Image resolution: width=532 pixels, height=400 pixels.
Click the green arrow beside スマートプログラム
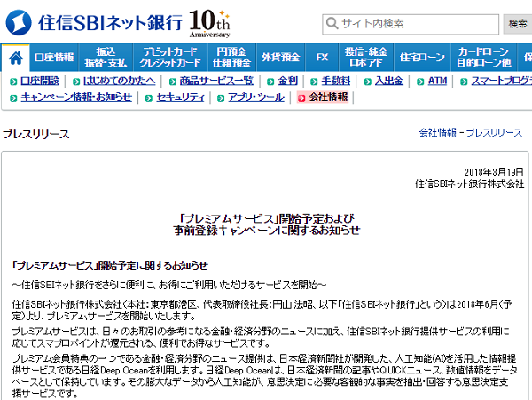click(464, 82)
